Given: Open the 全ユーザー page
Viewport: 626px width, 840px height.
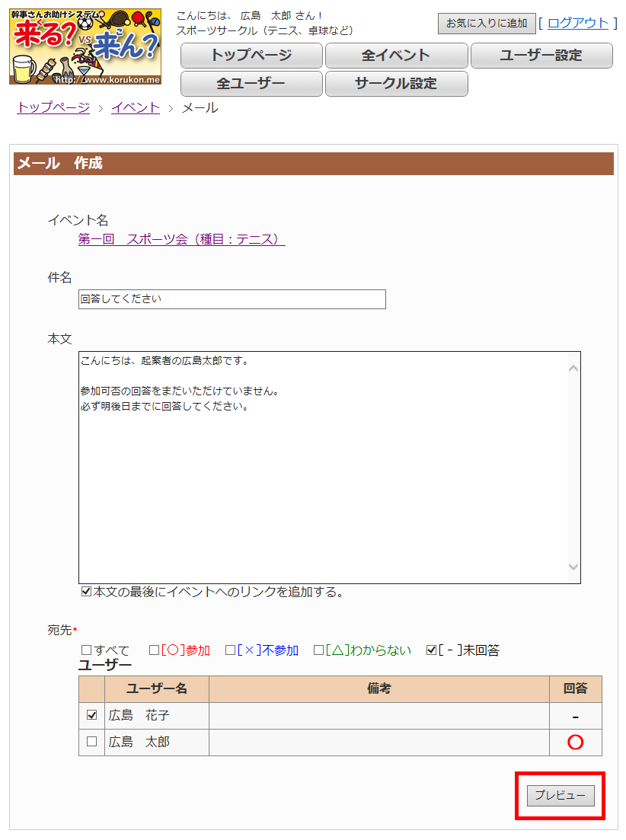Looking at the screenshot, I should coord(251,83).
